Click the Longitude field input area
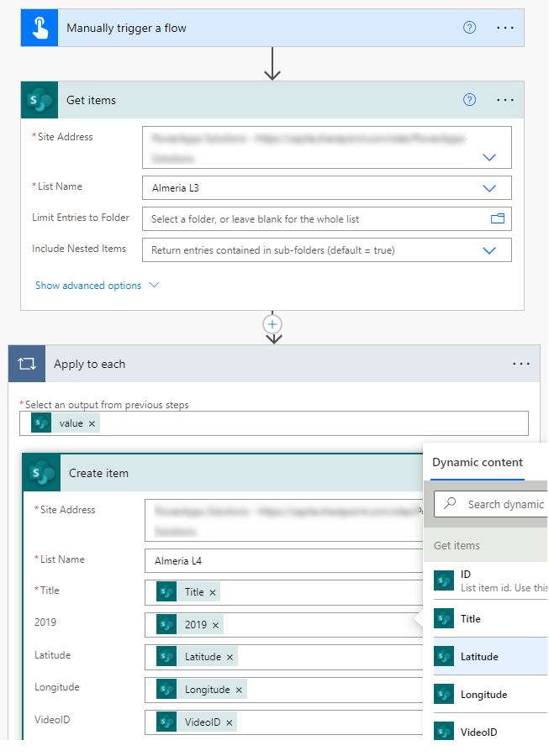549x756 pixels. pos(283,690)
